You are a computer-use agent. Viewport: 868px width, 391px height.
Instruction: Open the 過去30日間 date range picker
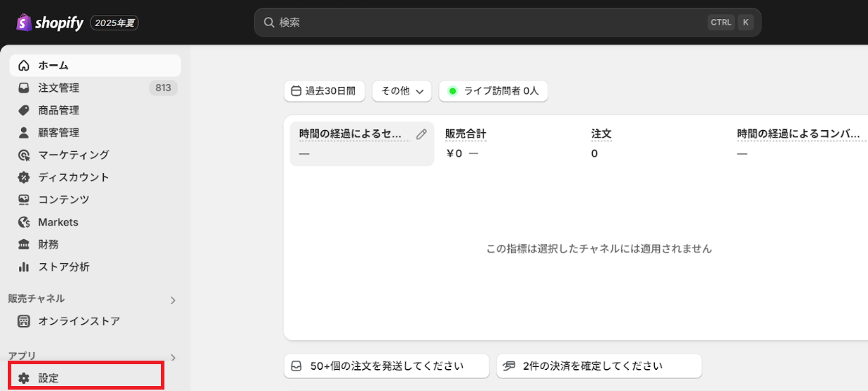click(x=325, y=91)
